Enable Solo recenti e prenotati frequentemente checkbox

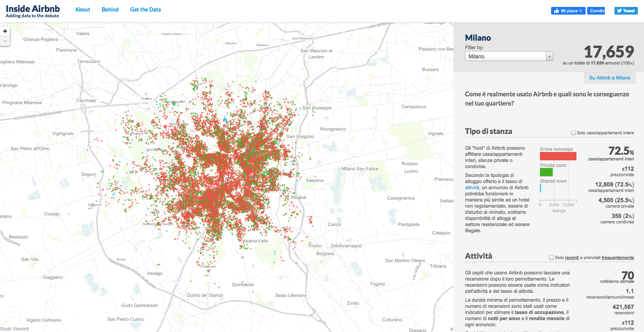point(551,258)
